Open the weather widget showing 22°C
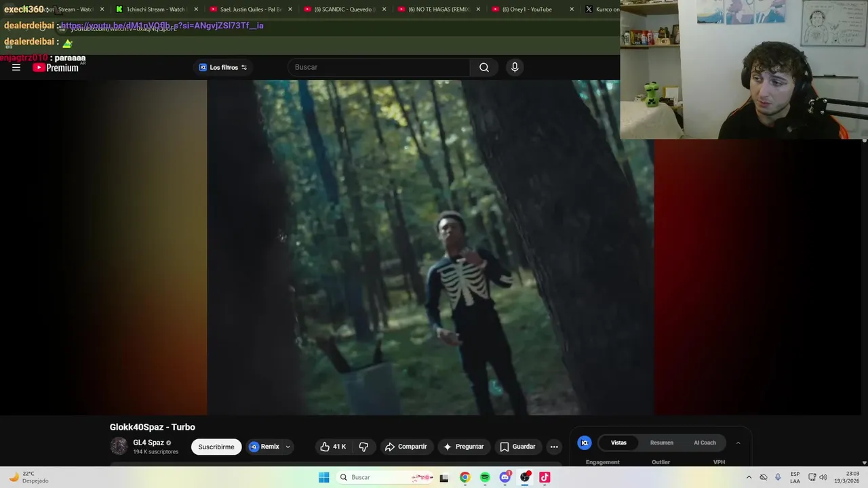868x488 pixels. [28, 477]
